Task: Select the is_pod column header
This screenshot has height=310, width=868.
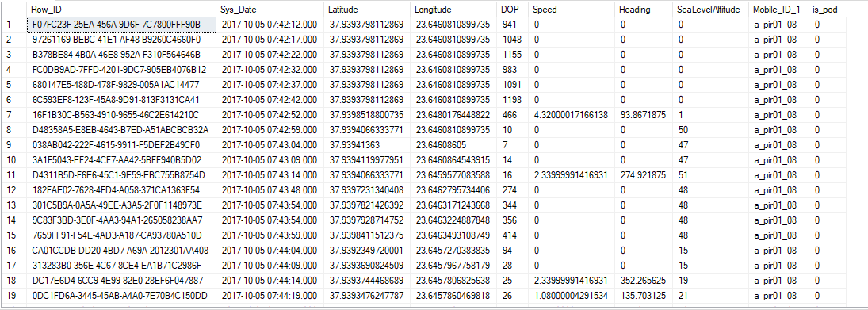Action: 827,10
